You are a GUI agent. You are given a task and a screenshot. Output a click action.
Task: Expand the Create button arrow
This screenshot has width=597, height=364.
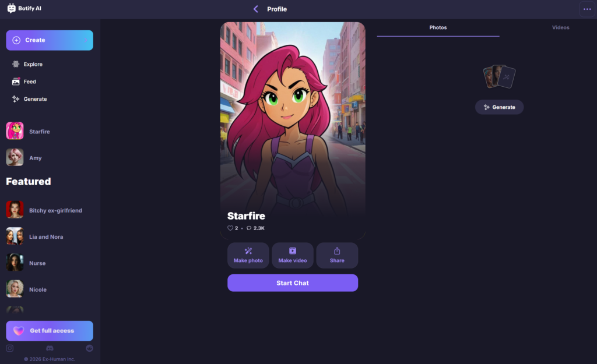pos(86,40)
